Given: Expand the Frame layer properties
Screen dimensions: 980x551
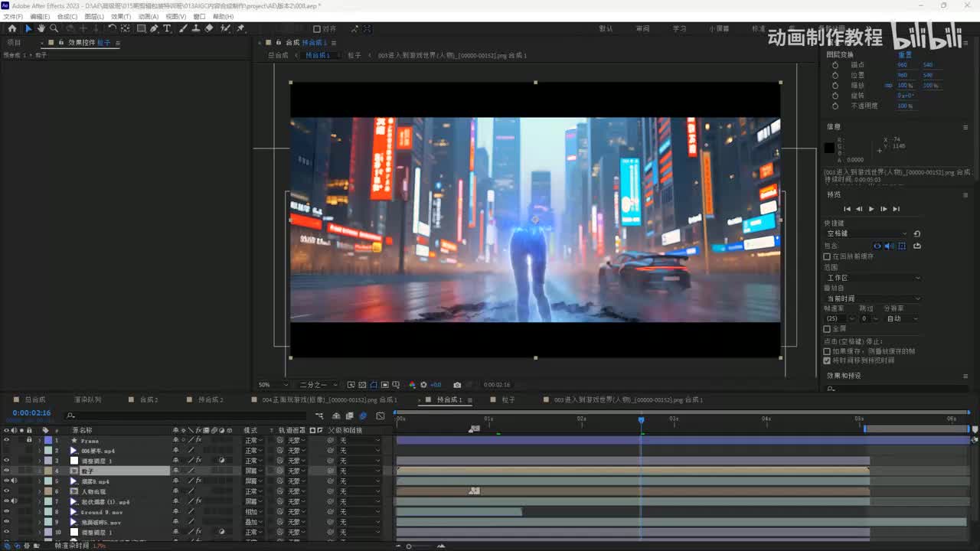Looking at the screenshot, I should 39,441.
